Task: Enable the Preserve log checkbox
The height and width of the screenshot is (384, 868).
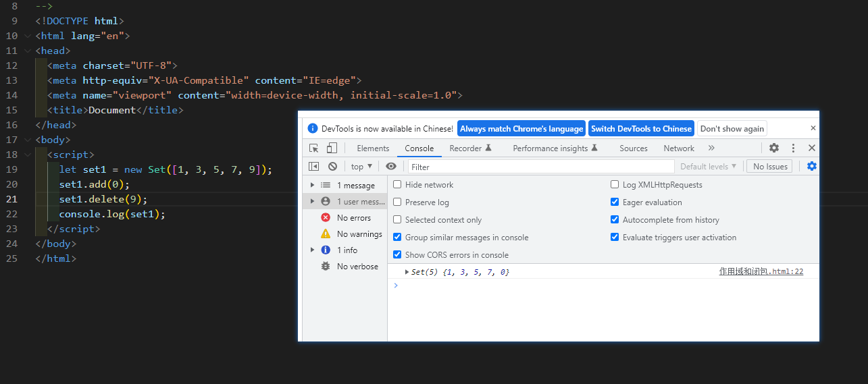Action: pos(397,202)
